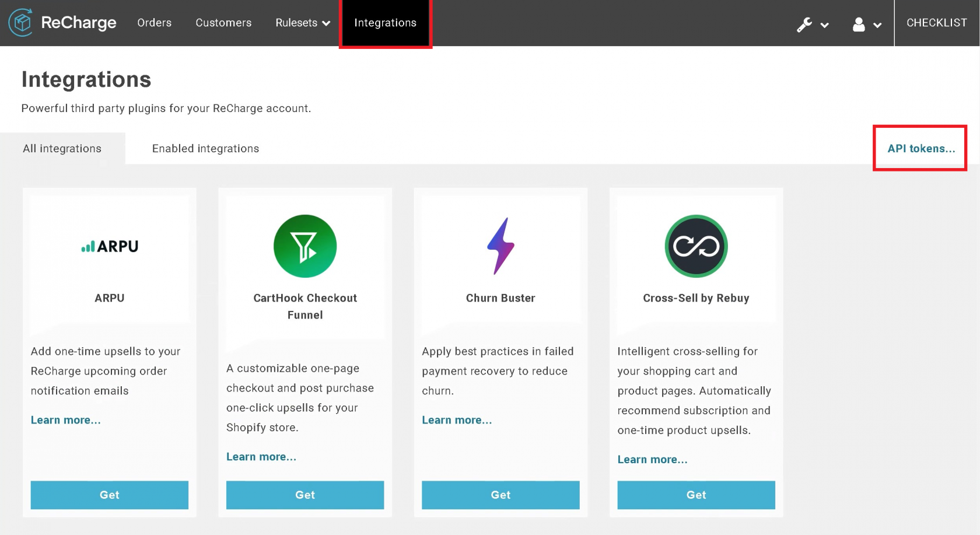
Task: Click the ARPU card title
Action: (x=110, y=298)
